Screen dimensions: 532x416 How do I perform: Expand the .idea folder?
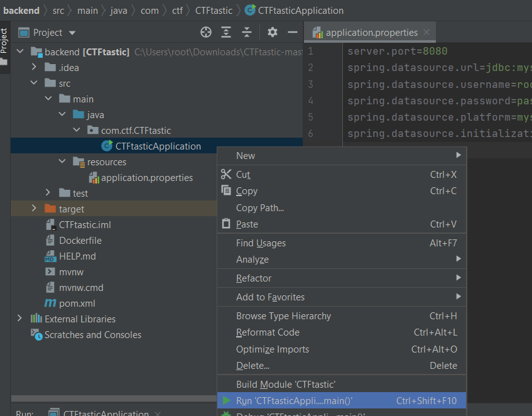tap(34, 67)
